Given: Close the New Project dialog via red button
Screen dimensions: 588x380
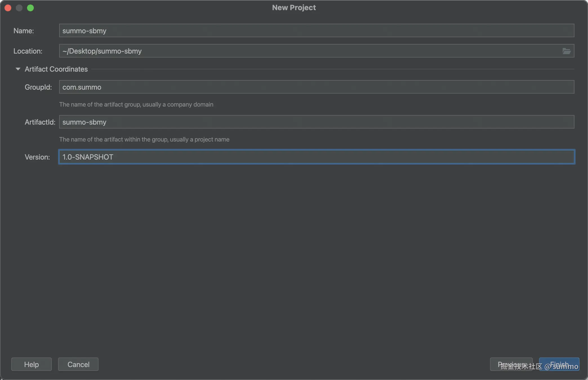Looking at the screenshot, I should click(8, 8).
